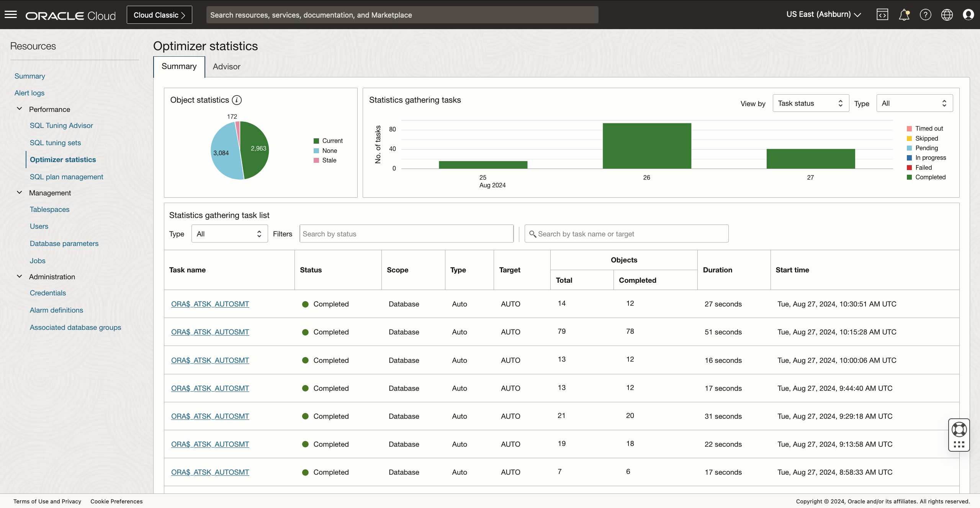
Task: Open the Cloud Shell developer tools icon
Action: [x=882, y=15]
